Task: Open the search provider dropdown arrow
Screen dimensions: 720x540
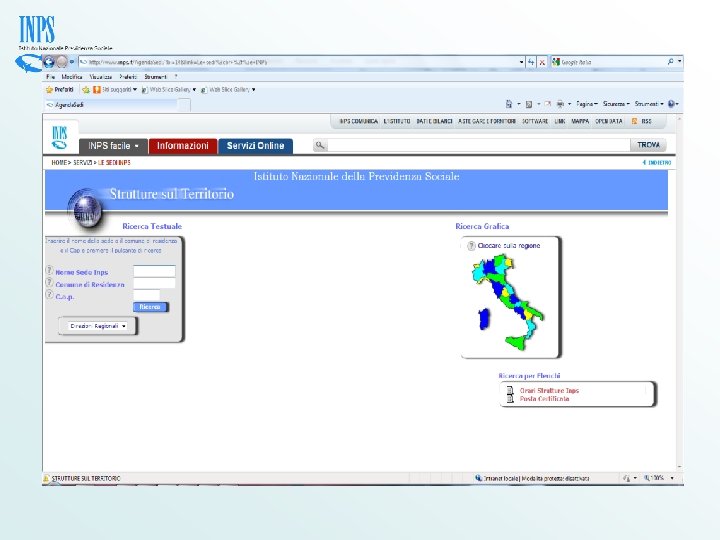Action: [x=680, y=62]
